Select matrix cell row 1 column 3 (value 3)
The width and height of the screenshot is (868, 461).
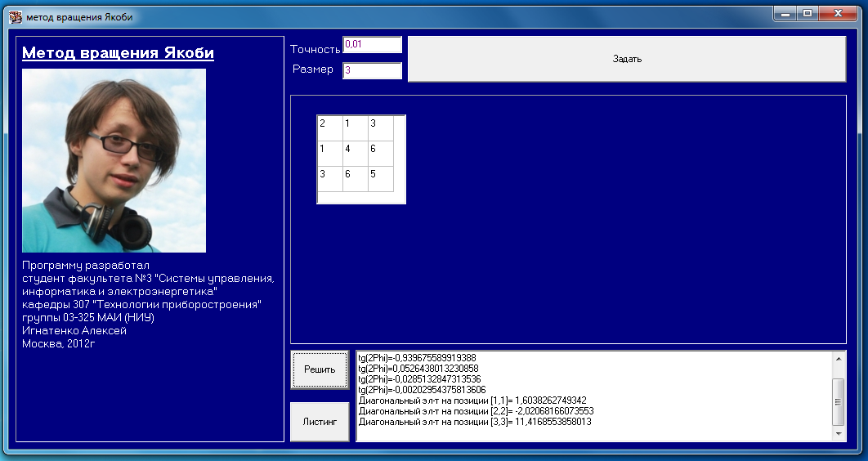coord(381,128)
